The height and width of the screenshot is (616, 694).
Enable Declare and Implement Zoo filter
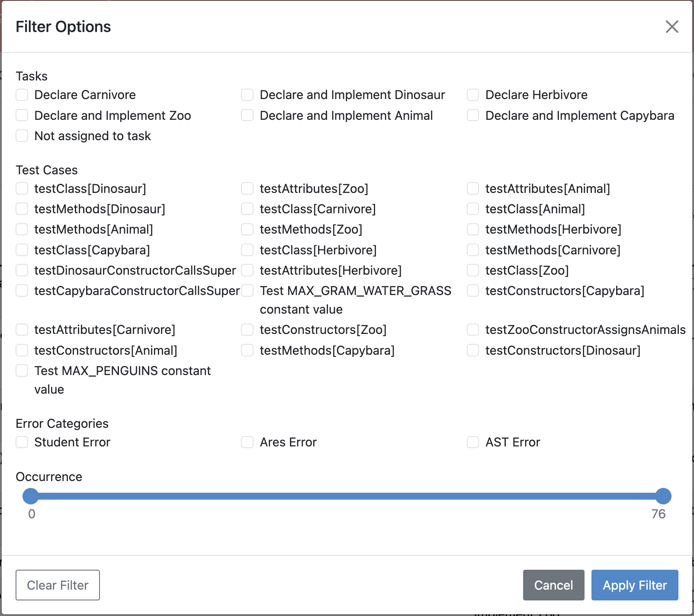pyautogui.click(x=22, y=115)
